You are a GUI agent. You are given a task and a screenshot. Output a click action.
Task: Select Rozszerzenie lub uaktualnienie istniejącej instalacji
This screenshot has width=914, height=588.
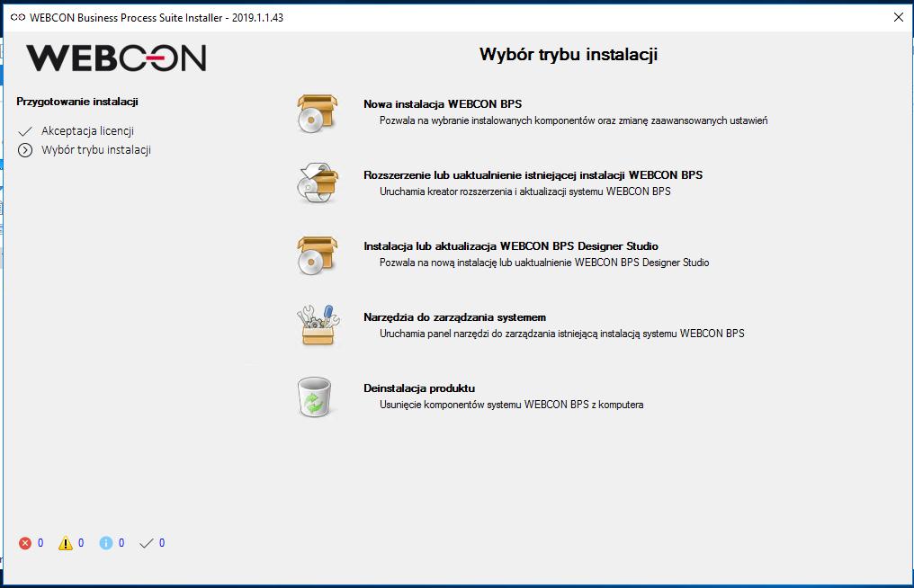(x=533, y=175)
